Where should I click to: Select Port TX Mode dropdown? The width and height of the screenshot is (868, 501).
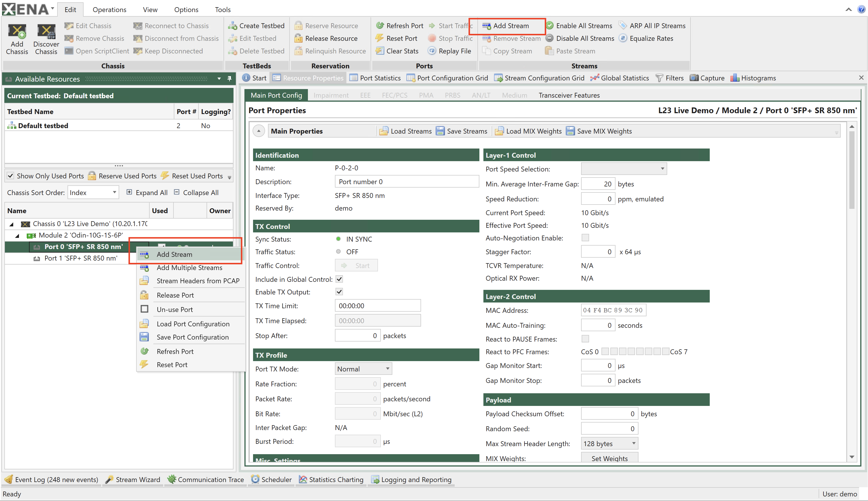point(362,368)
